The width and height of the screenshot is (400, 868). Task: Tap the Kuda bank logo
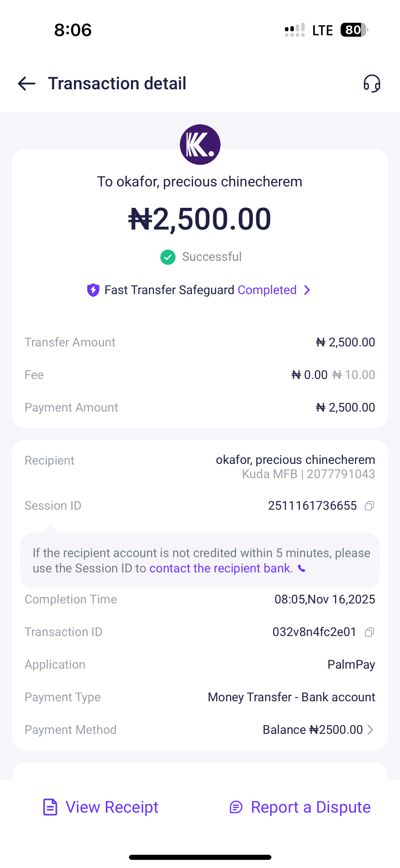(200, 145)
